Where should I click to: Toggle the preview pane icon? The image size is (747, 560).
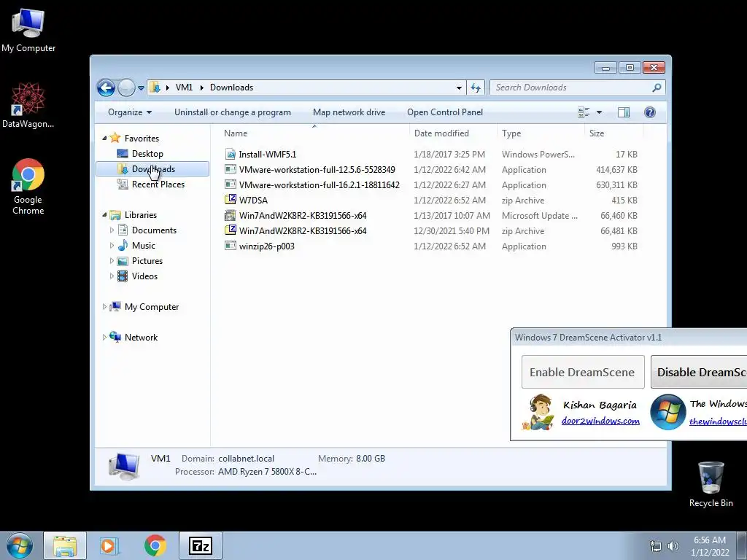624,112
